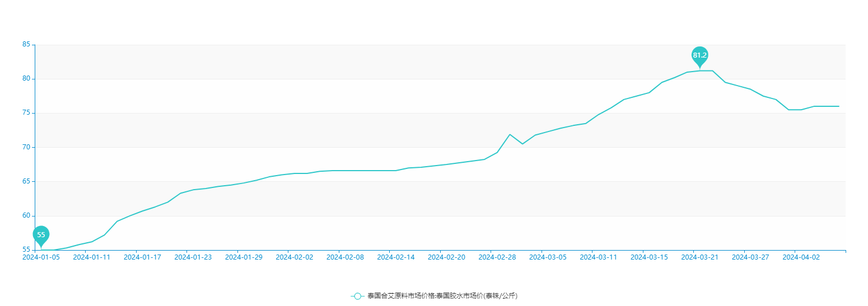The image size is (868, 306).
Task: Click the 70 y-axis value label
Action: [x=26, y=147]
